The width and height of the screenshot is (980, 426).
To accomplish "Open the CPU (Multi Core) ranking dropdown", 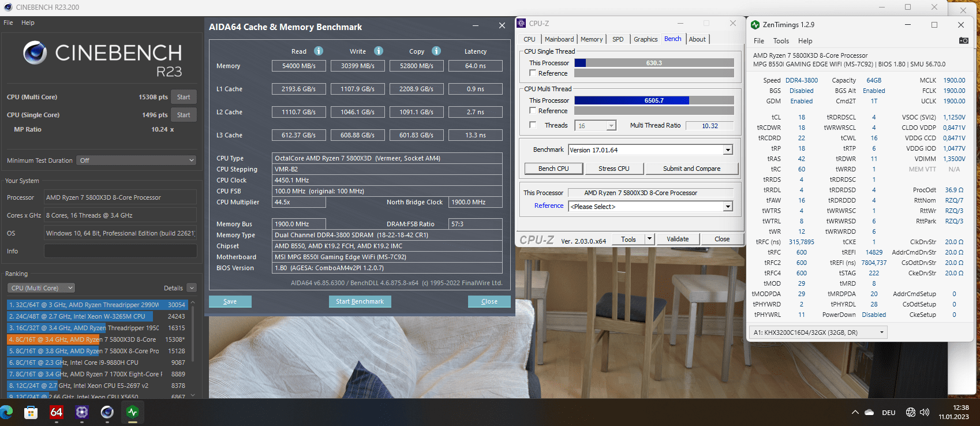I will click(41, 288).
